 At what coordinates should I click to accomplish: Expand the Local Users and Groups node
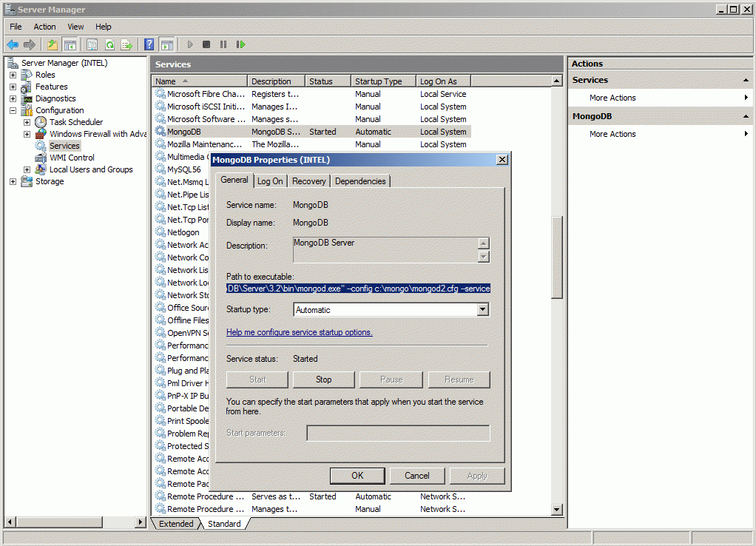(x=27, y=169)
